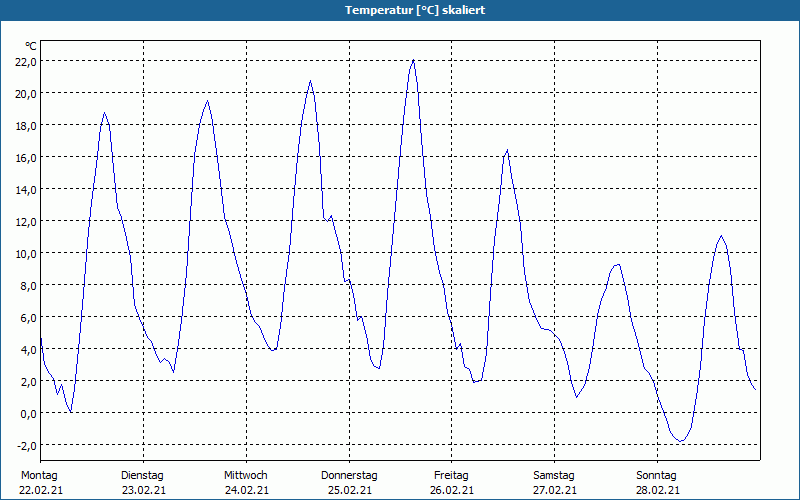Image resolution: width=800 pixels, height=500 pixels.
Task: Click the Dienstag day label
Action: pos(142,476)
